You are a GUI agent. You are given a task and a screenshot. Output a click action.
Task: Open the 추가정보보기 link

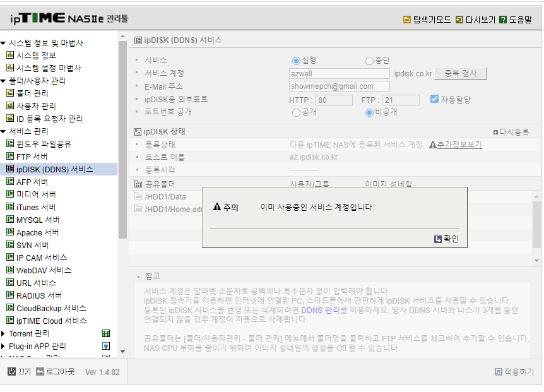(x=459, y=145)
